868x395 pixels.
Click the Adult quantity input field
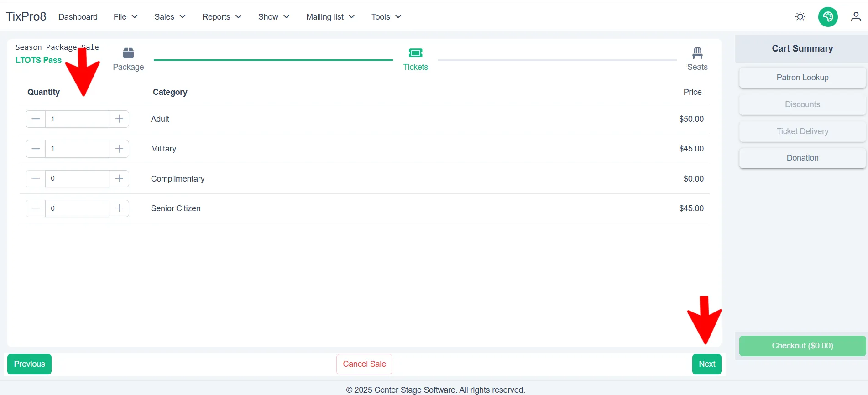(77, 119)
